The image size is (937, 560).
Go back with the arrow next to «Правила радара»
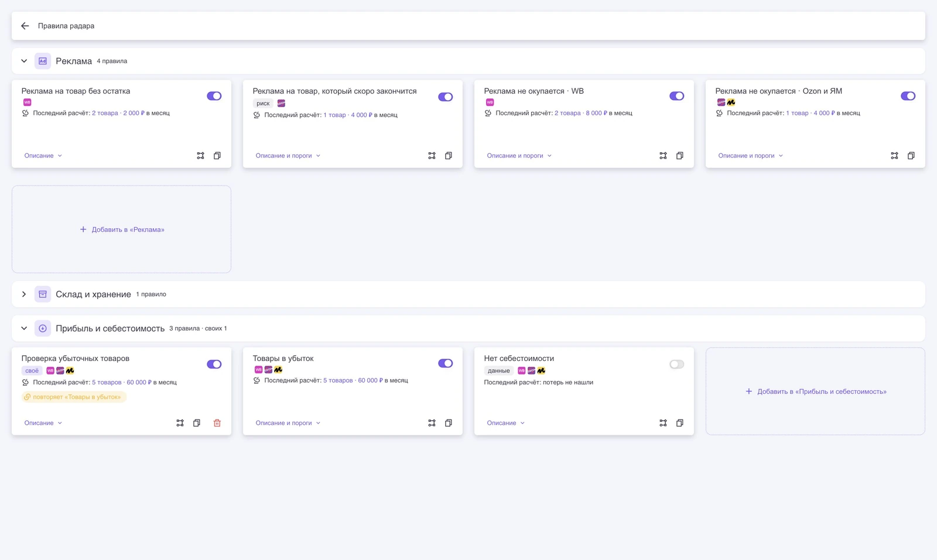[25, 26]
